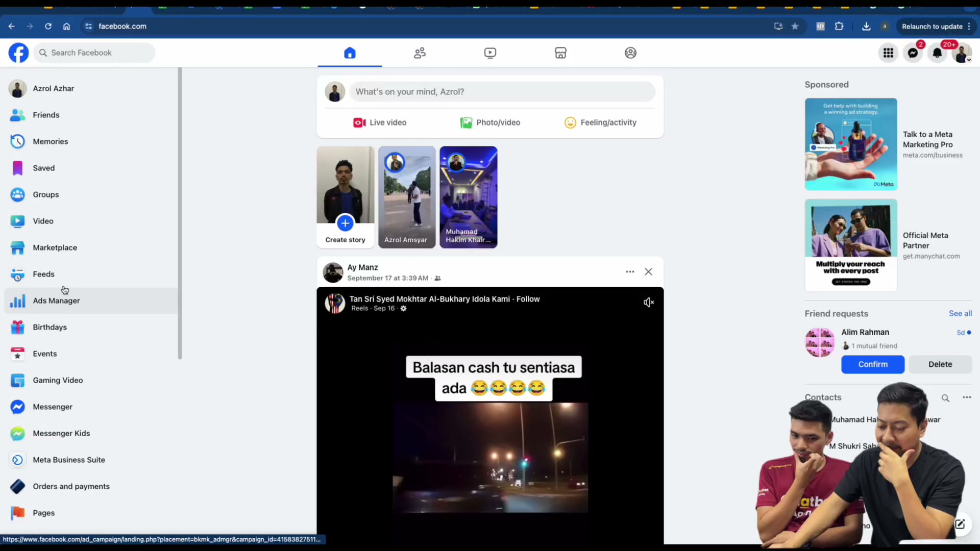This screenshot has width=980, height=551.
Task: Open the three-dot options on Ay Manz post
Action: click(x=630, y=272)
